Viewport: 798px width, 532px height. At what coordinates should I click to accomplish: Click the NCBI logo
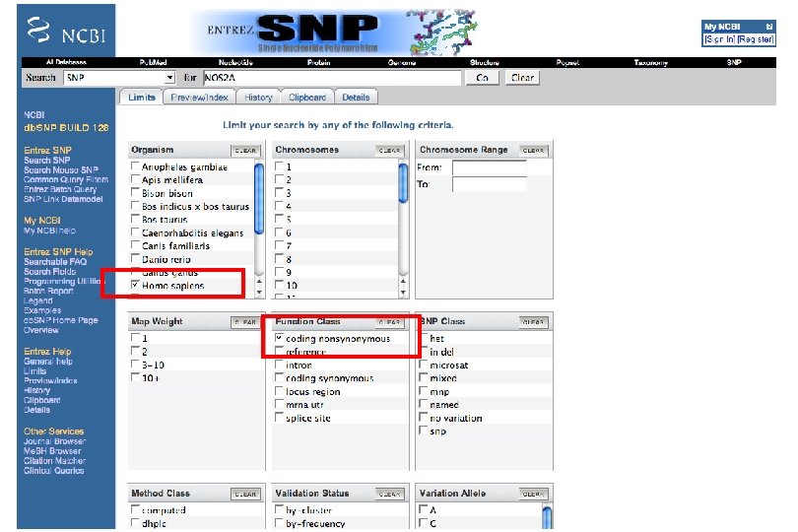[x=66, y=31]
